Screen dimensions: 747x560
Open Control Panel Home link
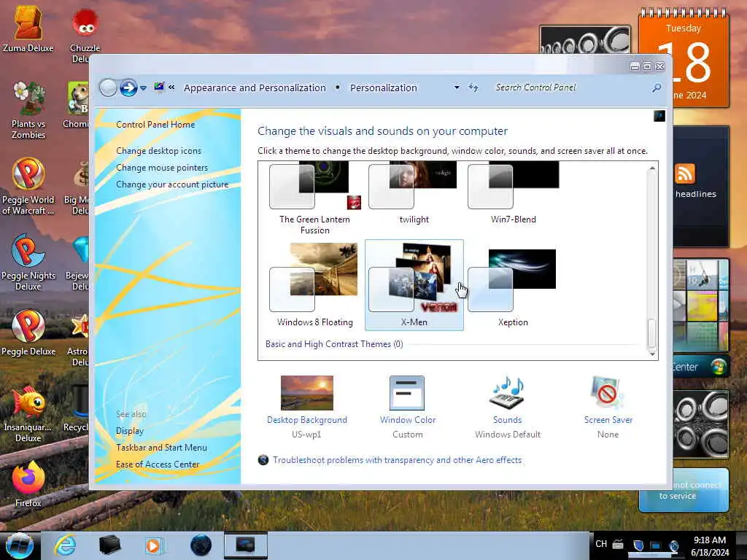click(155, 125)
